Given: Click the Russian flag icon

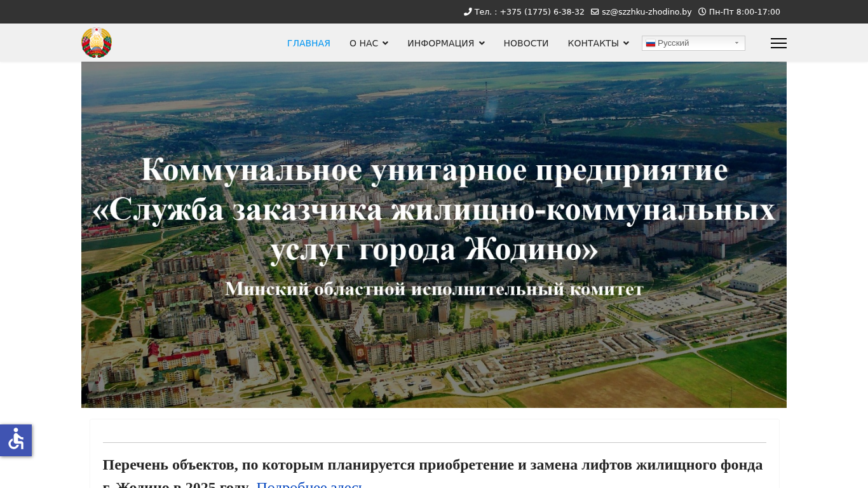Looking at the screenshot, I should click(651, 43).
